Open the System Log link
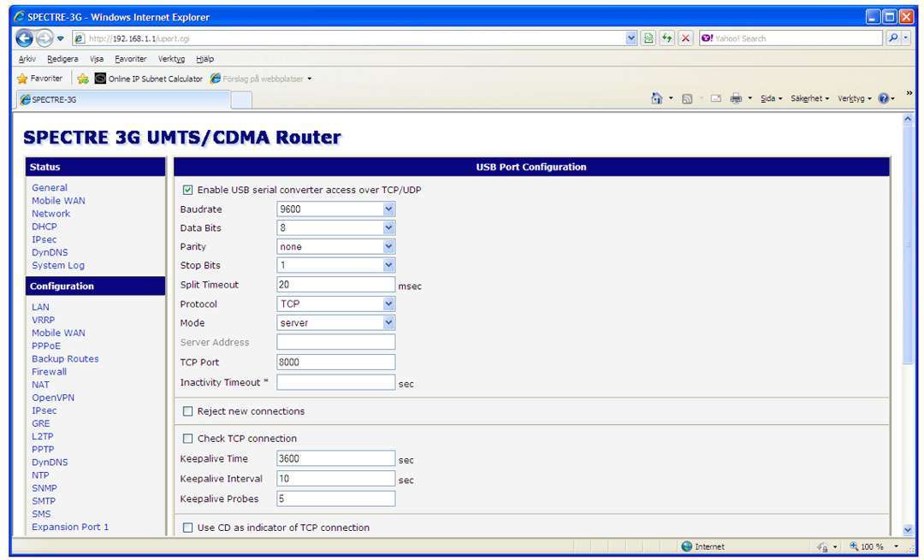The height and width of the screenshot is (560, 924). point(58,266)
